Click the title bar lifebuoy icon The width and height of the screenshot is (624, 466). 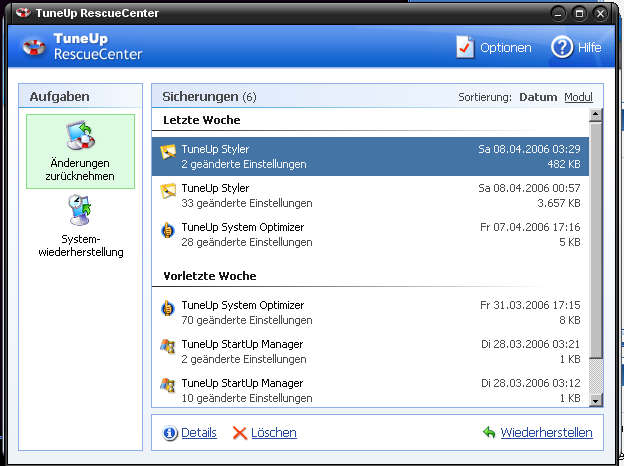(23, 13)
